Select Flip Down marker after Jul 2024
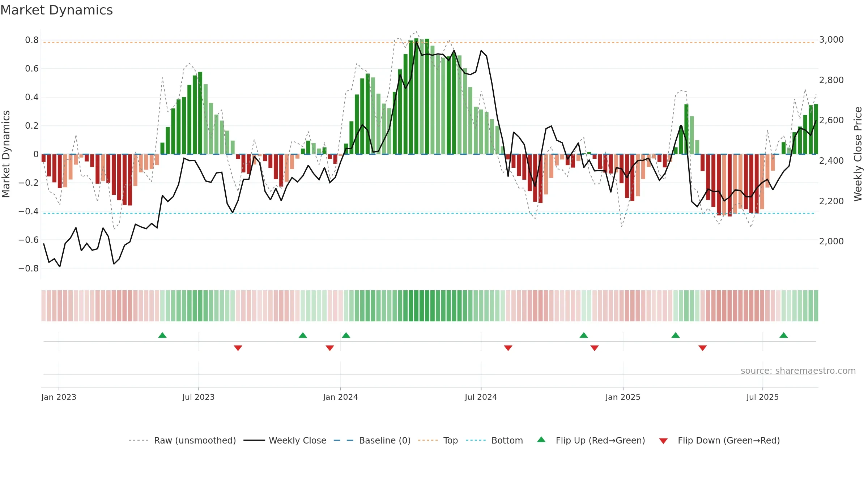The image size is (868, 488). tap(508, 348)
